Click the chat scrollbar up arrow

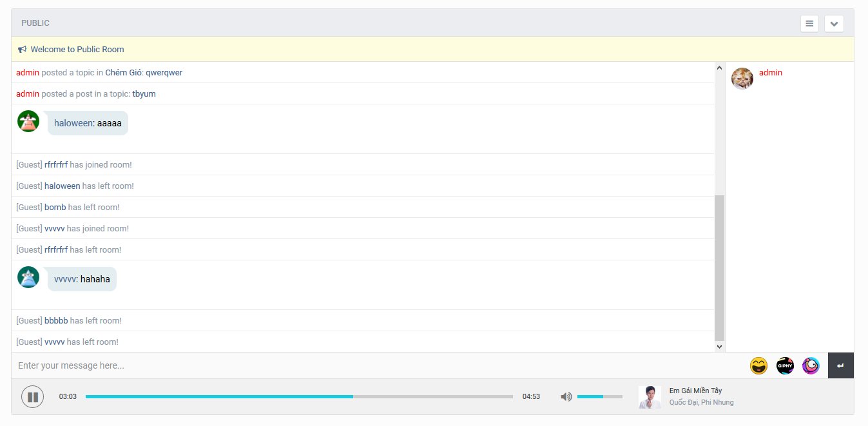(x=720, y=68)
